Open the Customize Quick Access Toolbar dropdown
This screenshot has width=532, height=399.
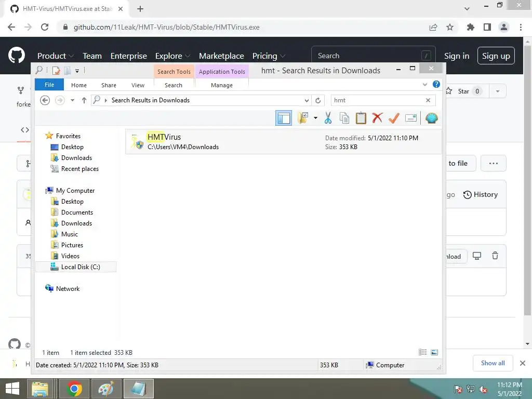point(77,71)
